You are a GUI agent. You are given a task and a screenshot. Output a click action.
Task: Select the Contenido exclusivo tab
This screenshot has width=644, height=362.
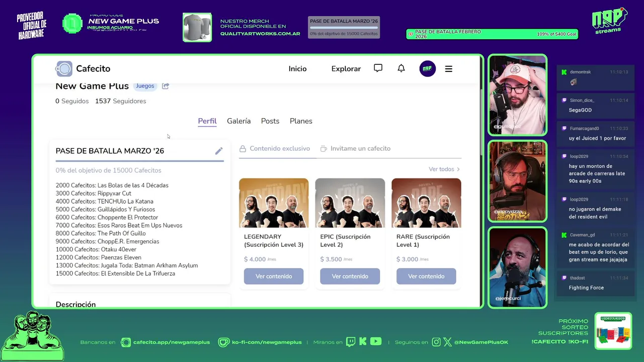pyautogui.click(x=275, y=149)
